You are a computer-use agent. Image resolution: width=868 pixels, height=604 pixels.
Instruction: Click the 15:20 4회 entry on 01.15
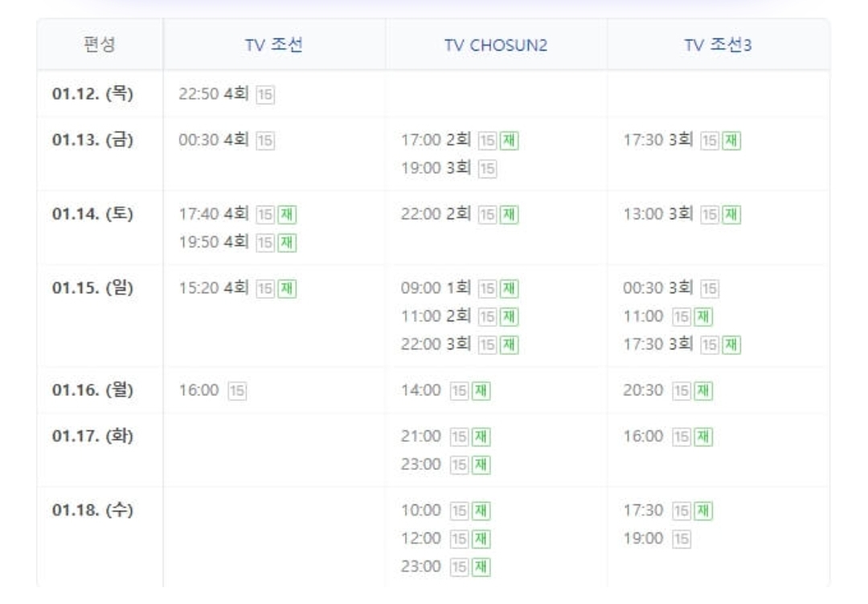pyautogui.click(x=213, y=288)
